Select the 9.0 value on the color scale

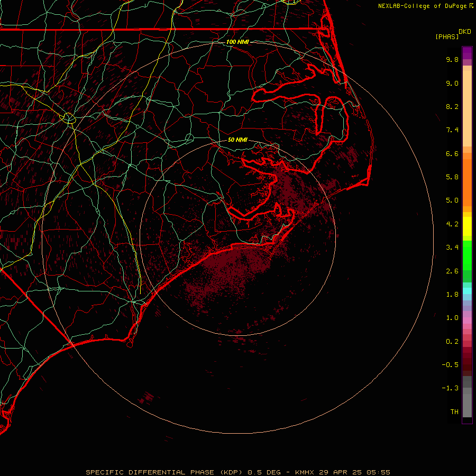(452, 83)
